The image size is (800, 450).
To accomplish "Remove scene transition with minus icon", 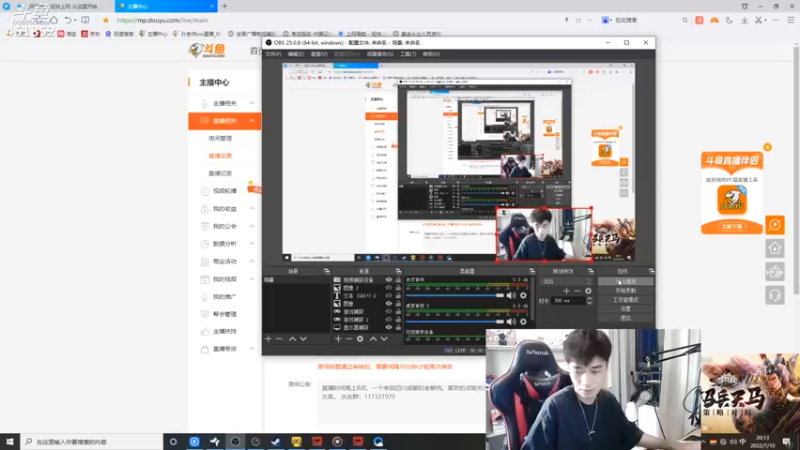I will pos(577,291).
